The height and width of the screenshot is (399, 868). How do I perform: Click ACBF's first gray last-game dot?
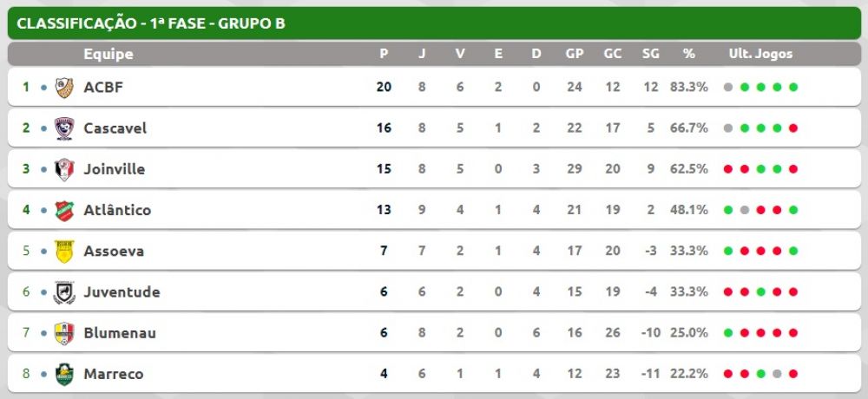[x=728, y=88]
